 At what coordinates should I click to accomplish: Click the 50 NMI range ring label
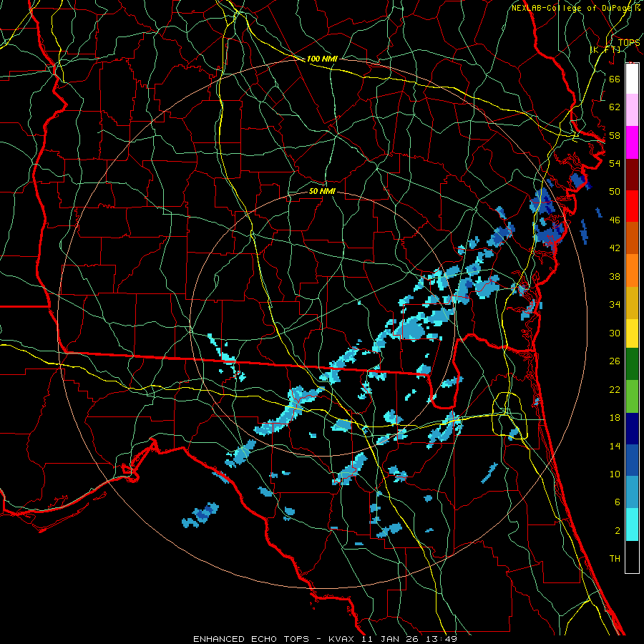[322, 191]
